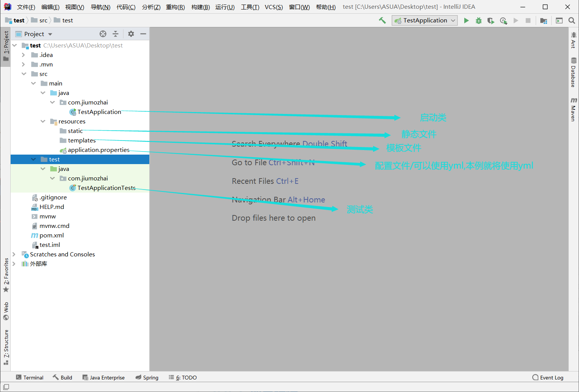579x392 pixels.
Task: Expand the .mvn folder
Action: (23, 65)
